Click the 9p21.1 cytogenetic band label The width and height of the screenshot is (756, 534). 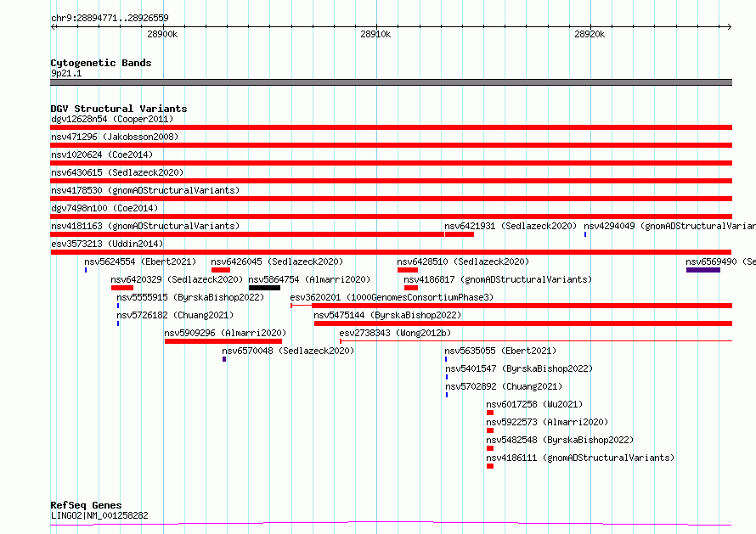click(x=66, y=73)
